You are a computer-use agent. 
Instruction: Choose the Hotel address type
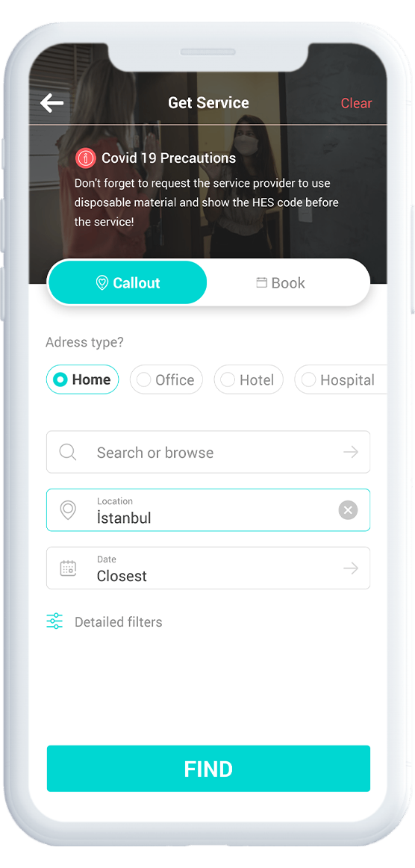coord(249,379)
